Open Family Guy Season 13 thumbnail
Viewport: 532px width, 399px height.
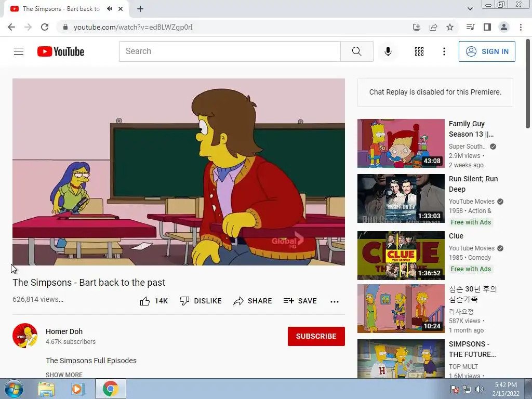(401, 143)
